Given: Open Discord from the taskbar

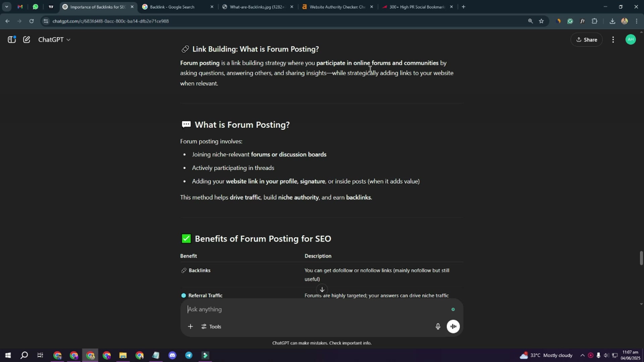Looking at the screenshot, I should [172, 355].
